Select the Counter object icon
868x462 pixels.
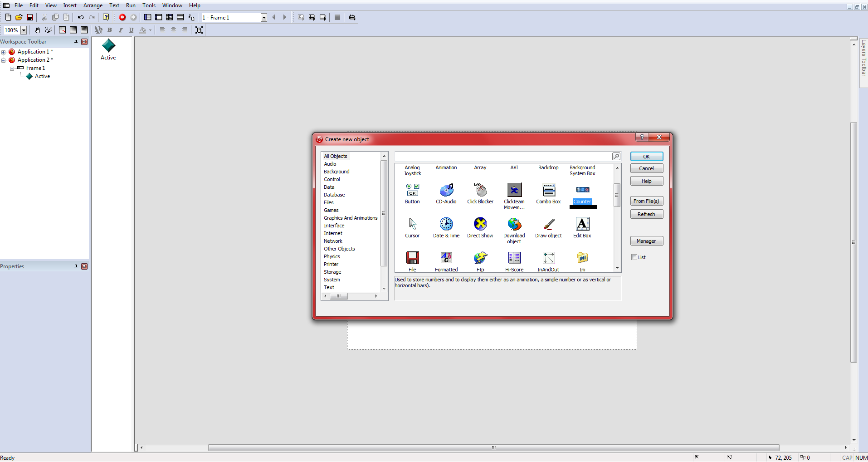tap(583, 190)
